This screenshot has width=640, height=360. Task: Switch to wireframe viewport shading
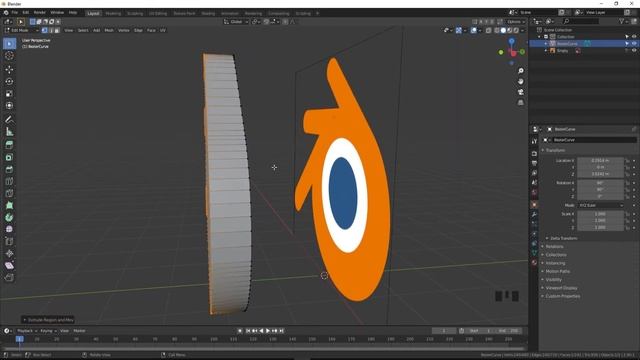pyautogui.click(x=497, y=30)
